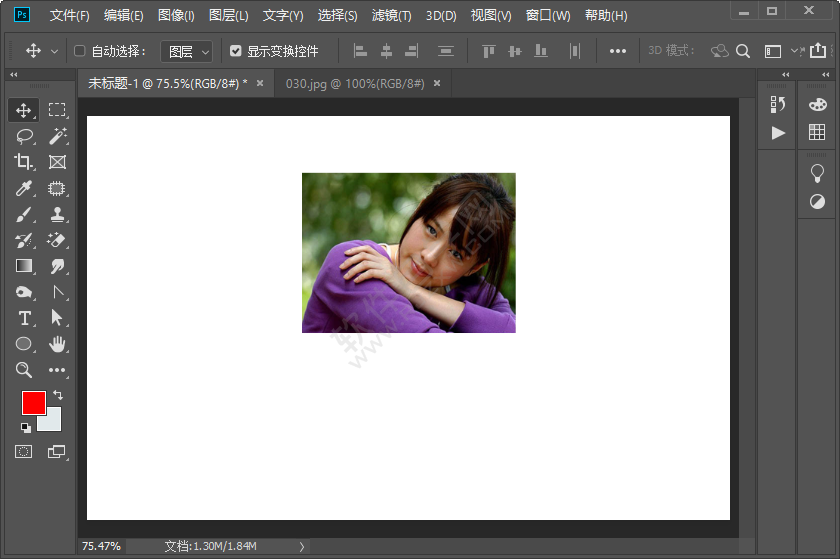Open the 图层(L) menu
The height and width of the screenshot is (559, 840).
tap(229, 16)
